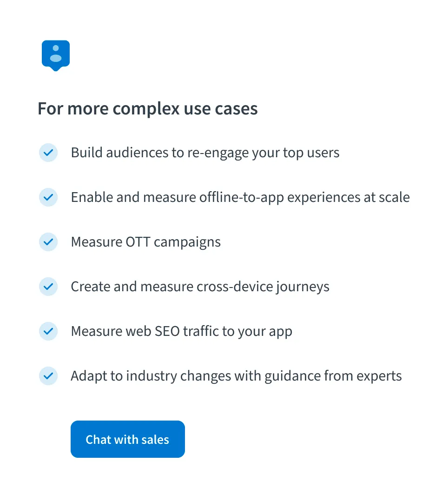This screenshot has height=495, width=448.
Task: Select 'Measure web SEO traffic to your app'
Action: (181, 331)
